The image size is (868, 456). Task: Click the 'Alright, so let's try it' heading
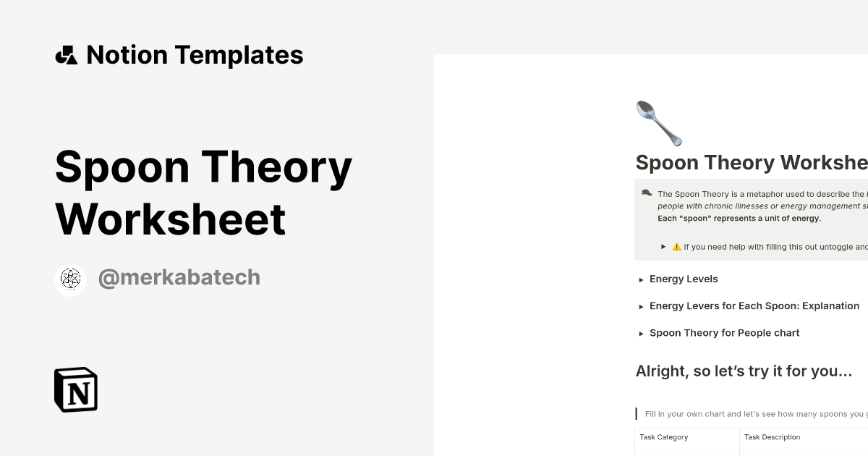[x=744, y=371]
